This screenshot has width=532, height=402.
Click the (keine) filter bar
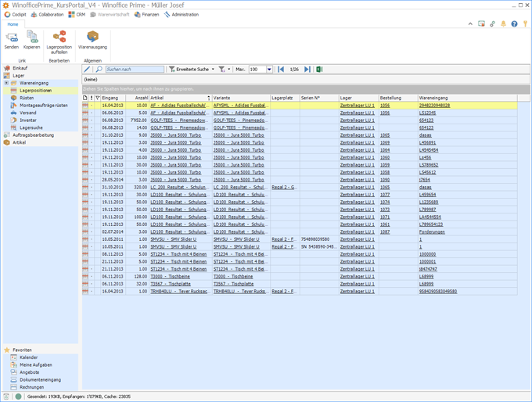[306, 79]
